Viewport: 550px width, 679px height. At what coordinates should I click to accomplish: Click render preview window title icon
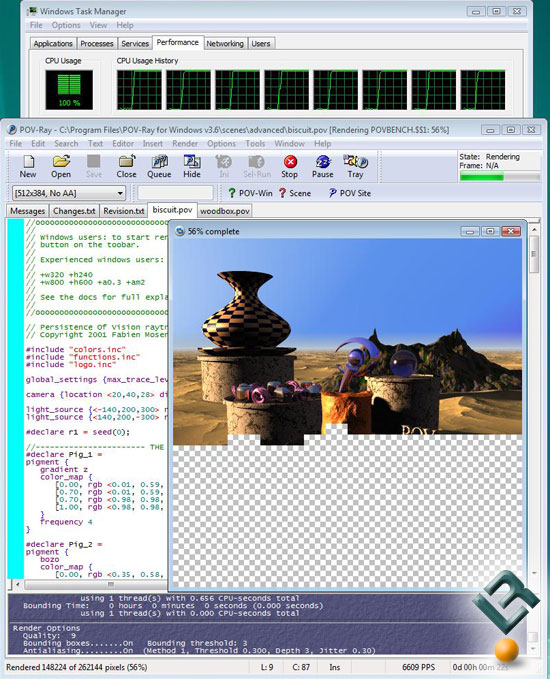pos(179,231)
